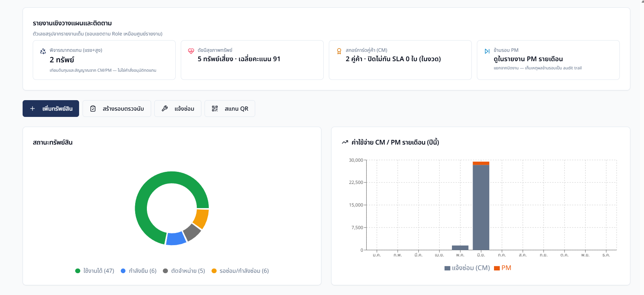
Task: Click the รายงานเชิงวางแผนและติดตาม heading
Action: [72, 23]
